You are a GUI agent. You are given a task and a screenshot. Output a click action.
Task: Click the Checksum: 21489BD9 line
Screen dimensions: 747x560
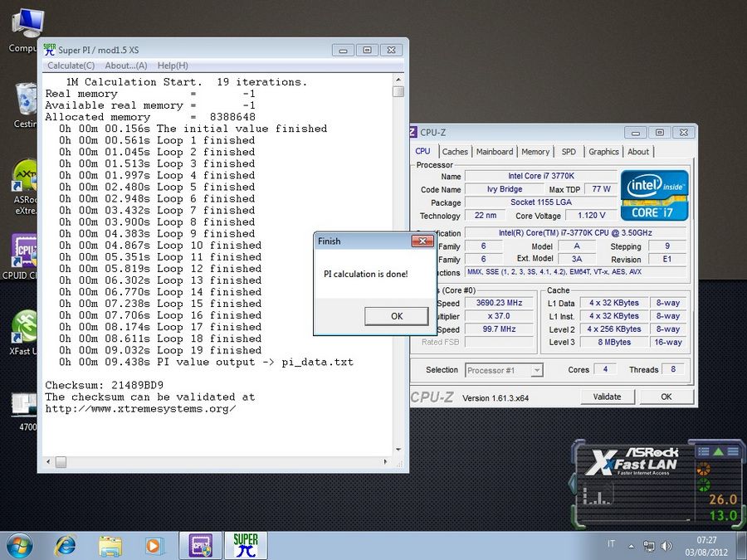pyautogui.click(x=105, y=385)
